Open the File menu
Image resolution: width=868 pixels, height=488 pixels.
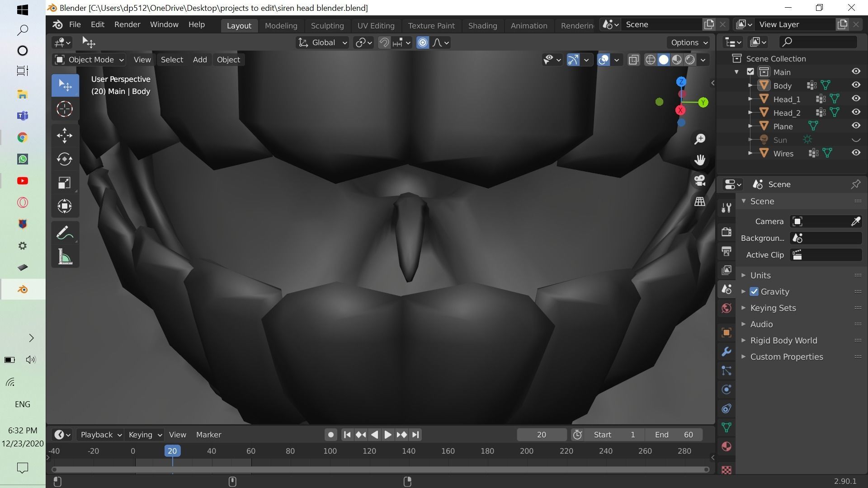(75, 24)
